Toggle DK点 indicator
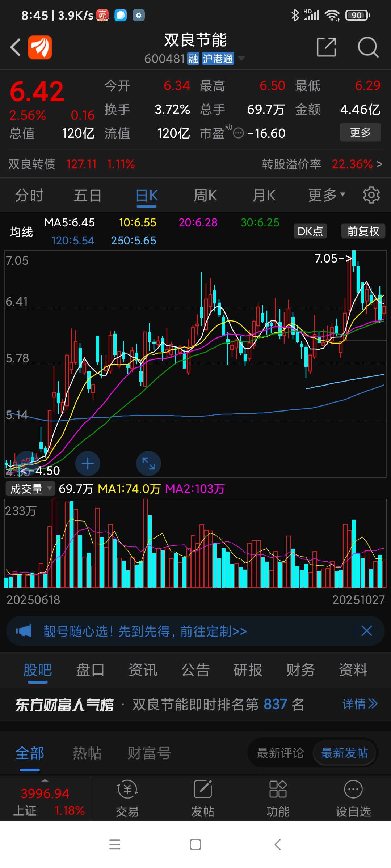 point(310,231)
